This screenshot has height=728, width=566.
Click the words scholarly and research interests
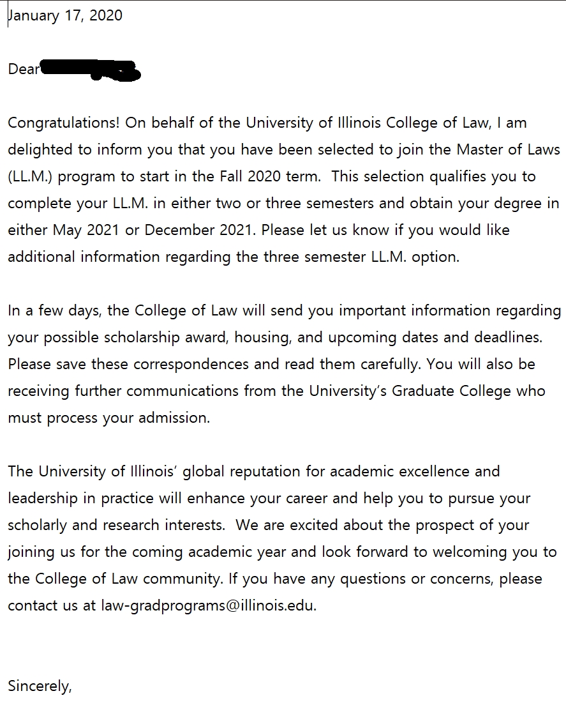point(115,525)
